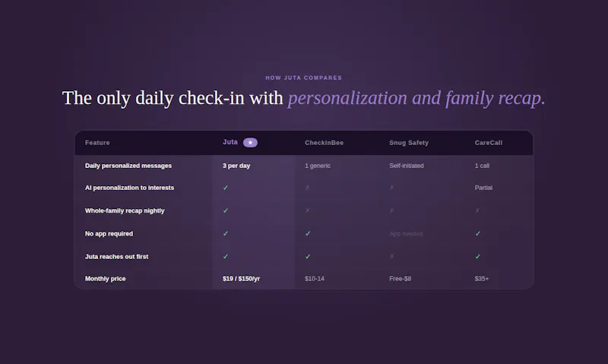Click CareCall's checkmark for No app required
This screenshot has width=608, height=364.
tap(478, 233)
